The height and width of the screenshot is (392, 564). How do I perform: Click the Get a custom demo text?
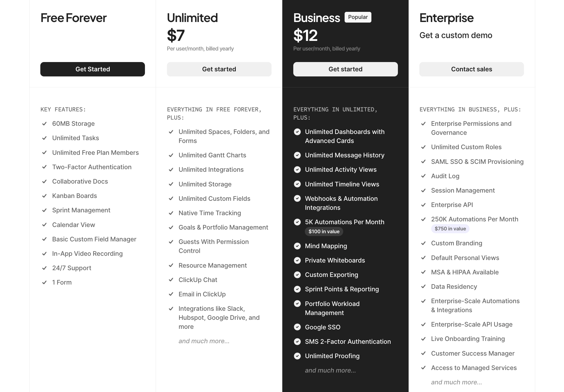(456, 35)
